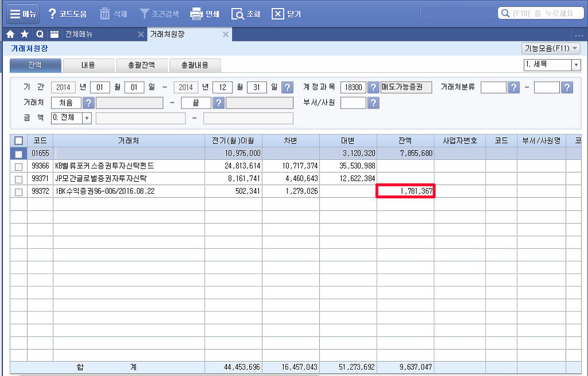The height and width of the screenshot is (376, 588).
Task: Click the 거래처 column header
Action: point(129,140)
